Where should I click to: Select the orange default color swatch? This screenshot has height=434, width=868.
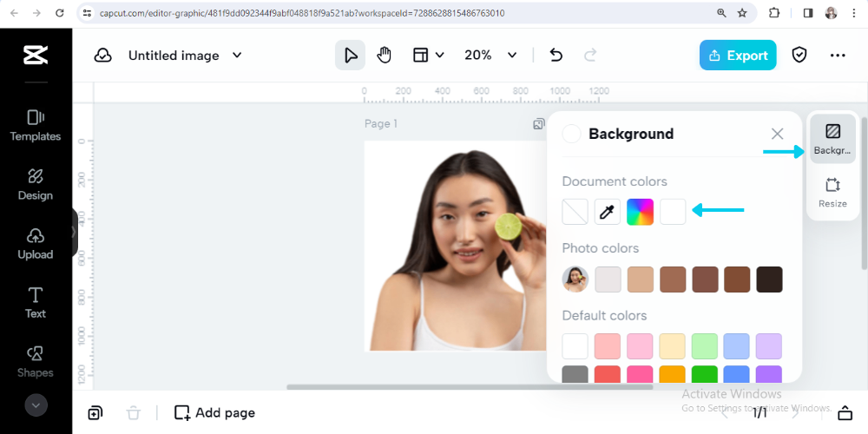(x=672, y=374)
